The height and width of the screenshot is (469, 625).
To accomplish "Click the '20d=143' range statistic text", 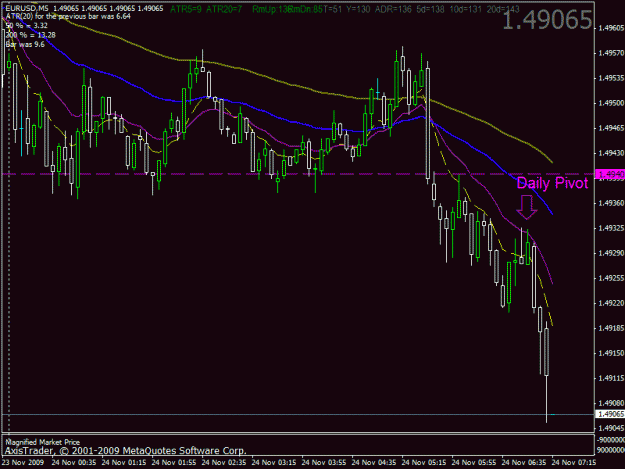I will pos(503,9).
